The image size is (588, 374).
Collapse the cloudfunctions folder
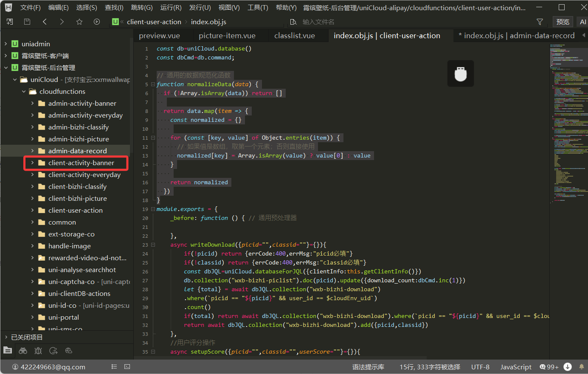pos(24,91)
